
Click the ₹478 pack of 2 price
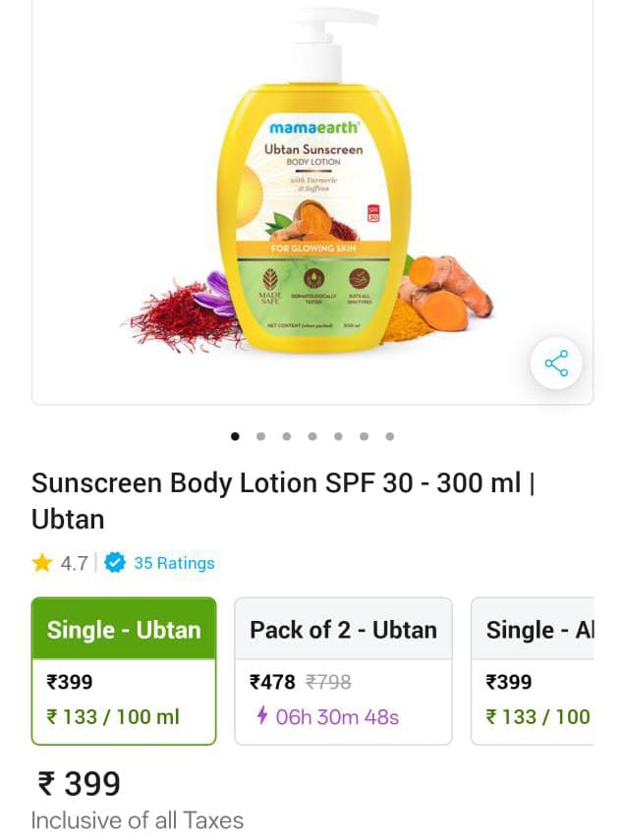272,682
